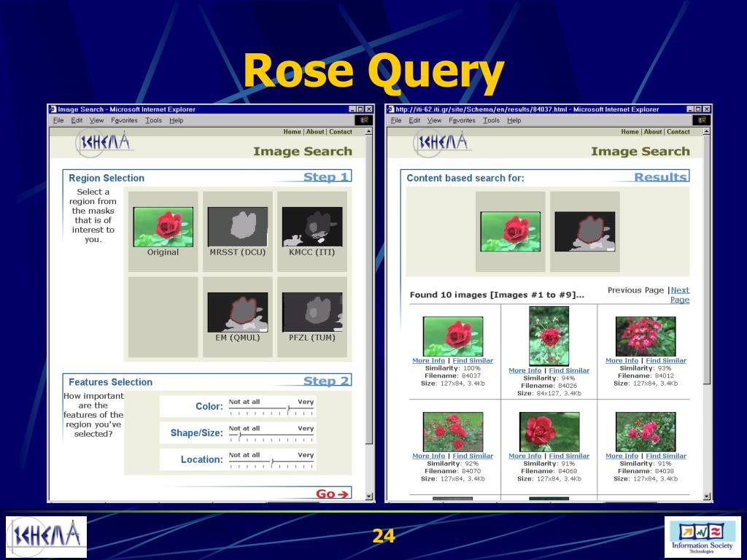Select the Original rose image
Viewport: 747px width, 560px height.
163,227
